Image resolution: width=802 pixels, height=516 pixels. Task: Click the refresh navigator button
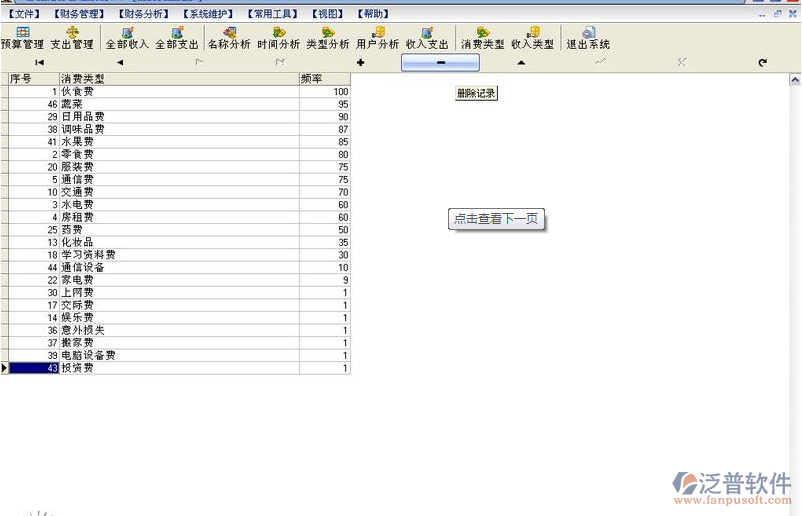(762, 63)
